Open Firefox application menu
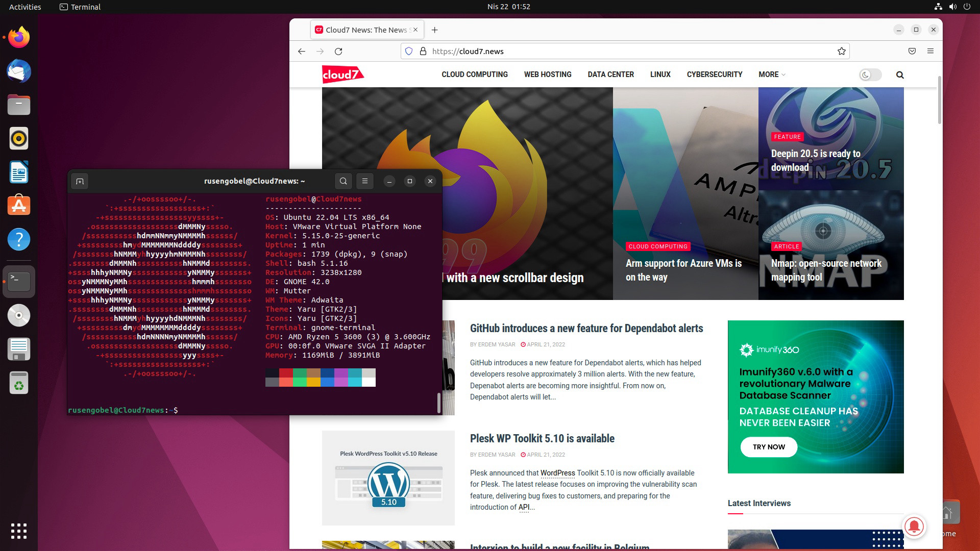 [930, 51]
